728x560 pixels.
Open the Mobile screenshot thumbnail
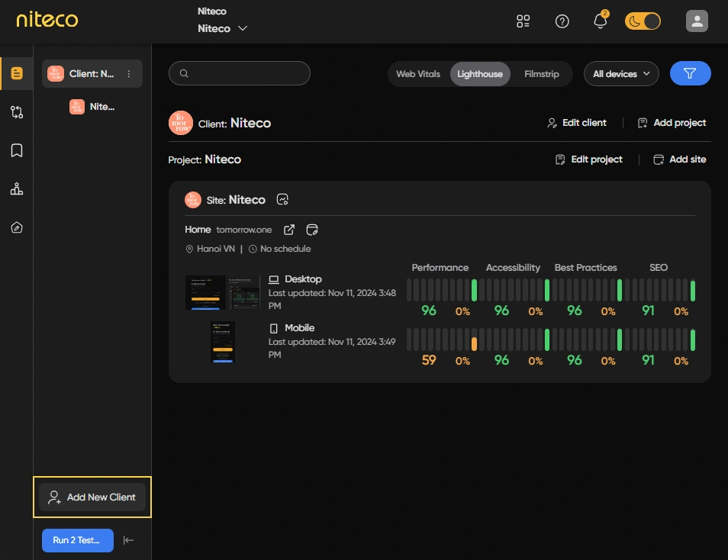coord(222,342)
